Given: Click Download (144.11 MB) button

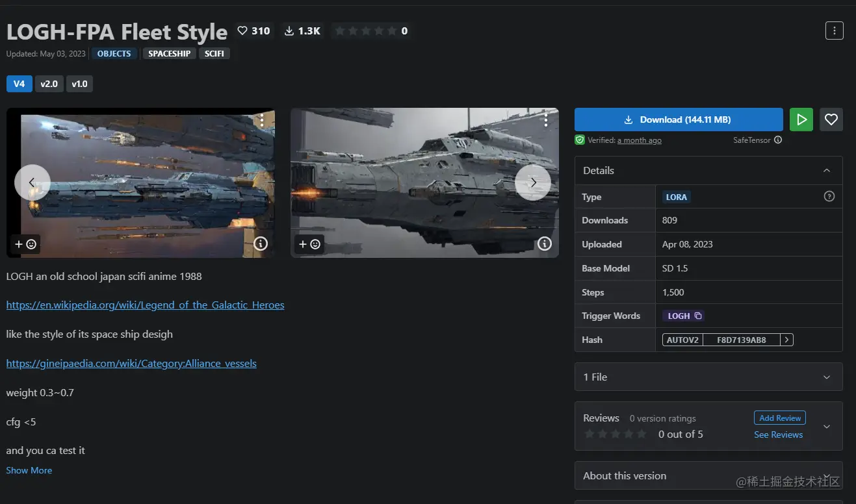Looking at the screenshot, I should (679, 120).
